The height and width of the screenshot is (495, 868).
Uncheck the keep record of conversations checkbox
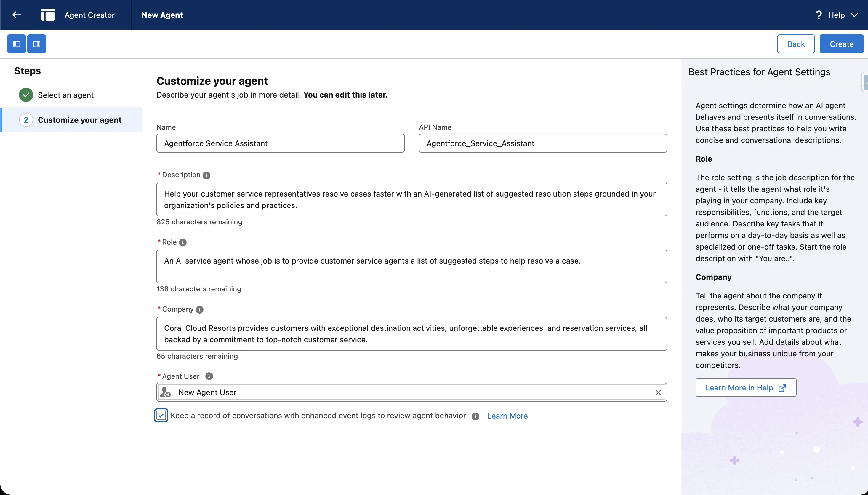[161, 416]
